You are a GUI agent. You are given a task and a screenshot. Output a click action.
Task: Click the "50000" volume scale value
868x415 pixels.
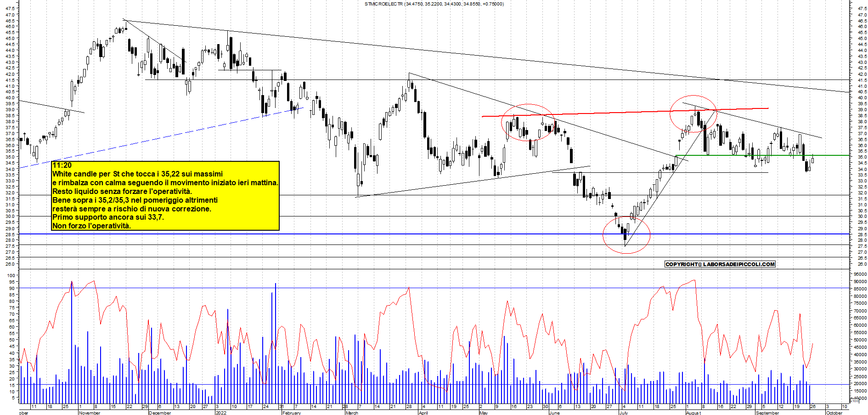860,340
